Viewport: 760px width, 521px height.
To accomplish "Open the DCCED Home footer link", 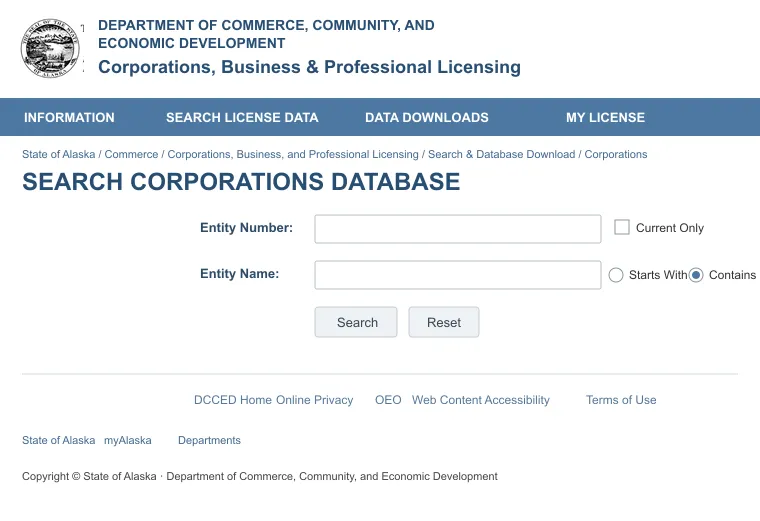I will (233, 400).
